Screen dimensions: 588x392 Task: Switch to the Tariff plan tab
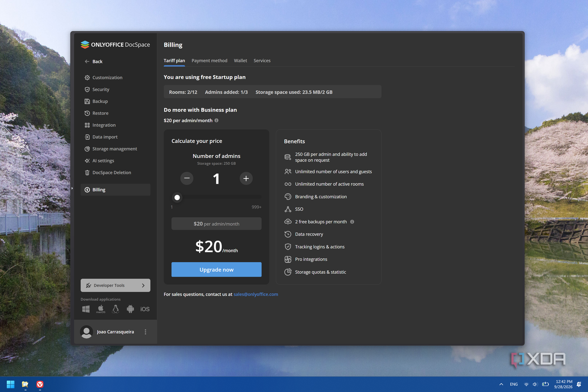pyautogui.click(x=174, y=61)
